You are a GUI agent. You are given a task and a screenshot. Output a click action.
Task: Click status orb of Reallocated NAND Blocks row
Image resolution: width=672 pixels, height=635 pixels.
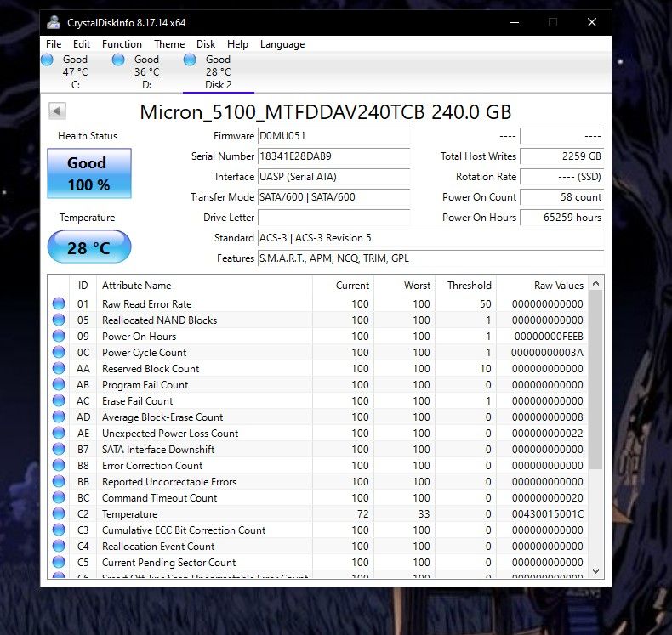click(59, 320)
